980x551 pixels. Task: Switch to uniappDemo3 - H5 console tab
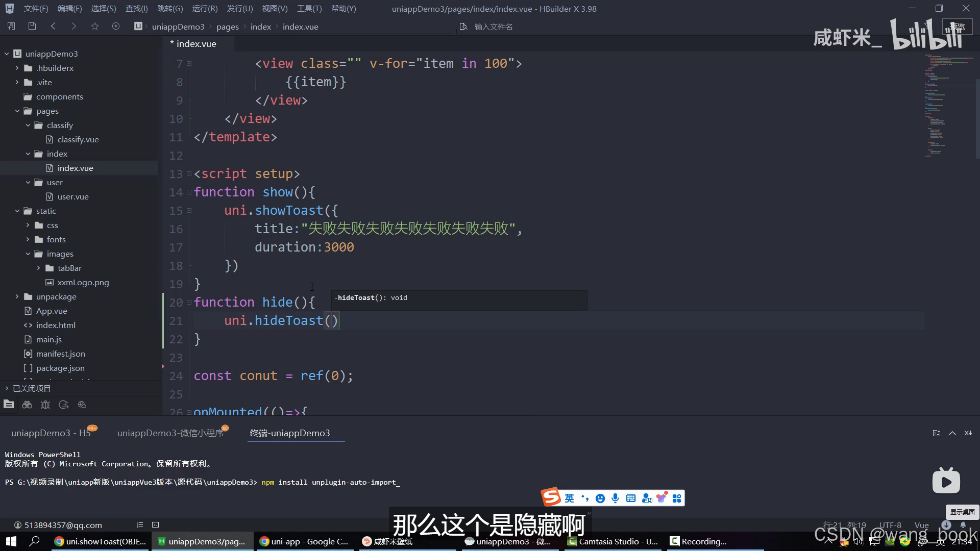click(51, 433)
